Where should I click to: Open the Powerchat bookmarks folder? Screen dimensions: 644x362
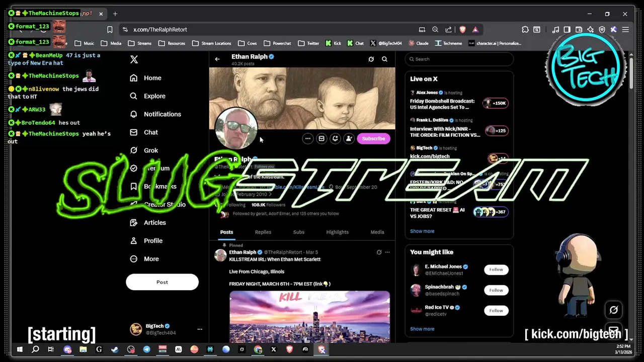[277, 43]
